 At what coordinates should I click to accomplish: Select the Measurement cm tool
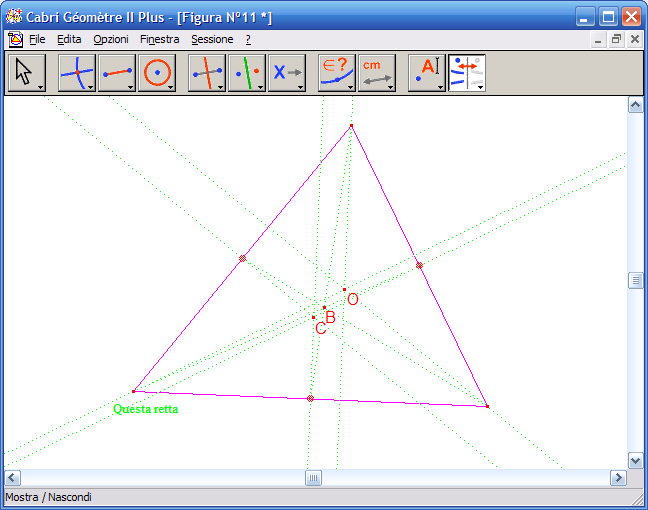(376, 72)
